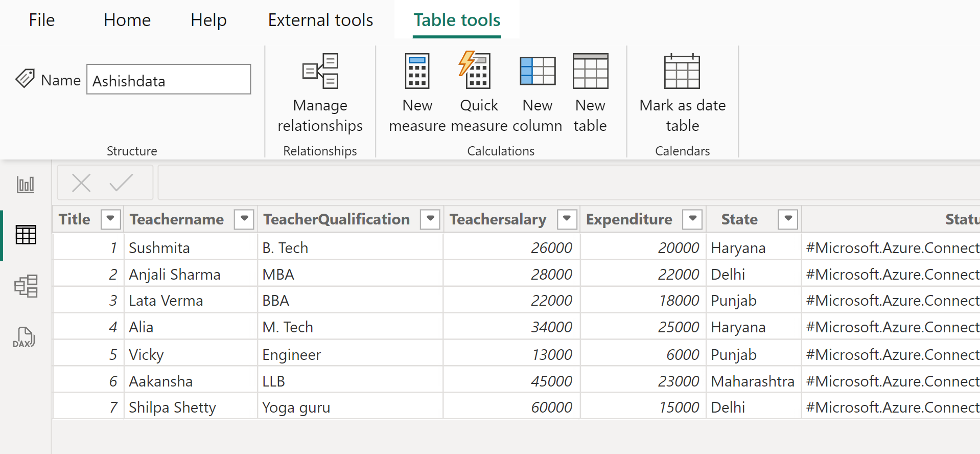Open Manage relationships dialog
The width and height of the screenshot is (980, 454).
click(320, 72)
